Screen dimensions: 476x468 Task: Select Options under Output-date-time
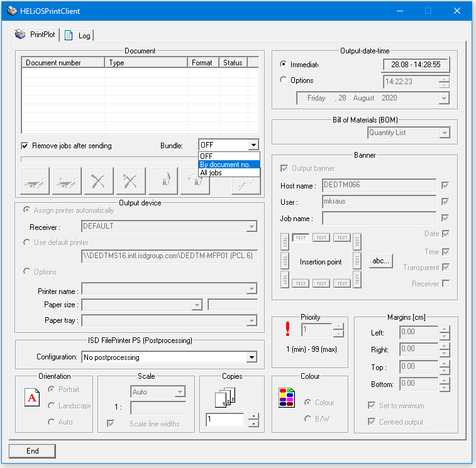point(284,80)
